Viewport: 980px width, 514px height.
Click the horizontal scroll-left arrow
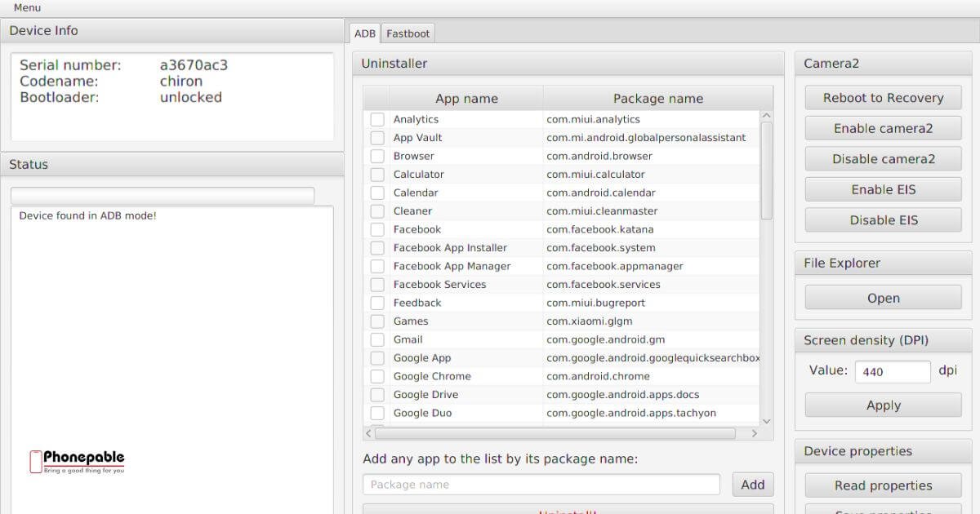pos(368,434)
